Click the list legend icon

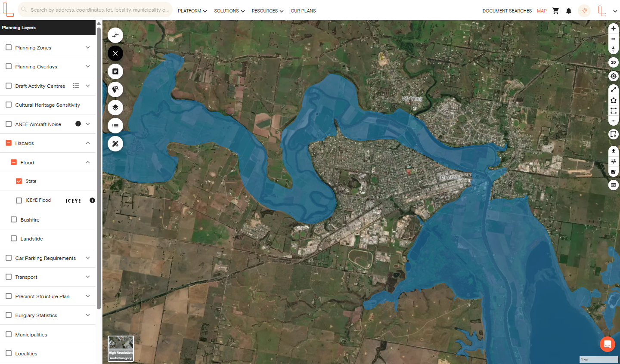coord(115,126)
